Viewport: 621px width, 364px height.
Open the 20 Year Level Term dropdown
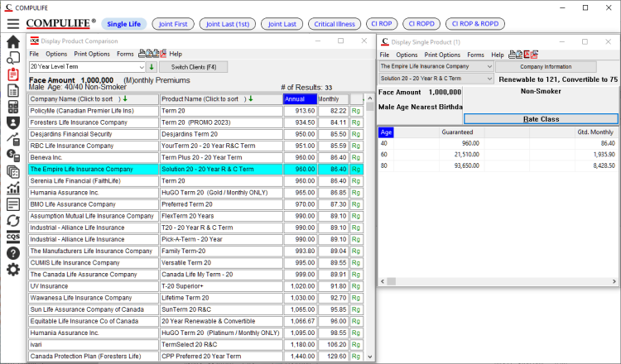tap(87, 67)
